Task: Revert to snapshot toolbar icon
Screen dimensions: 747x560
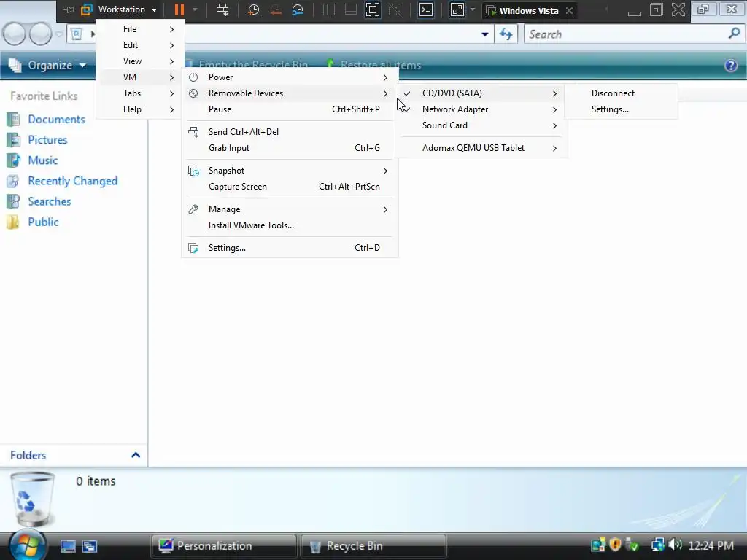Action: tap(275, 9)
